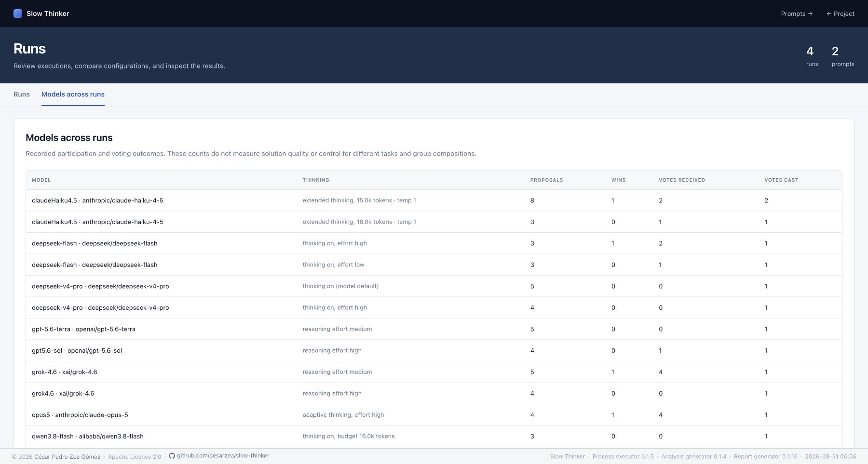The height and width of the screenshot is (464, 868).
Task: Open the github.com/cesarzea/slow-thinker link
Action: [x=223, y=456]
